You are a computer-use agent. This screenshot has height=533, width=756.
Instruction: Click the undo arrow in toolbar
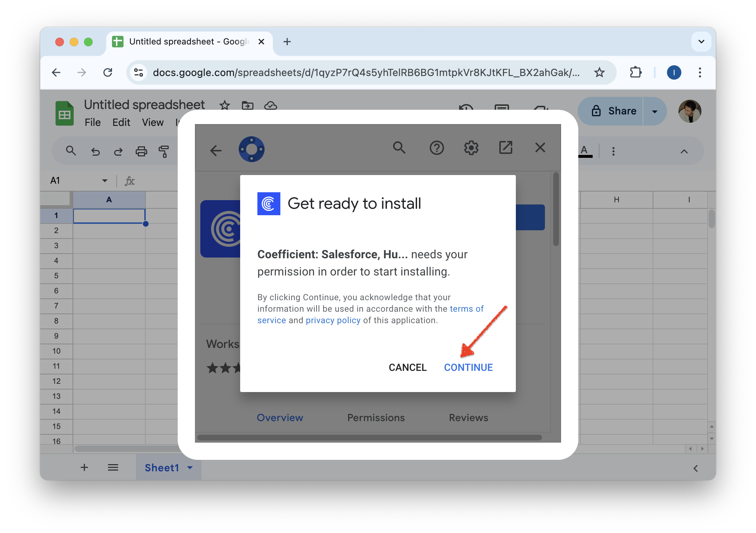(x=95, y=151)
